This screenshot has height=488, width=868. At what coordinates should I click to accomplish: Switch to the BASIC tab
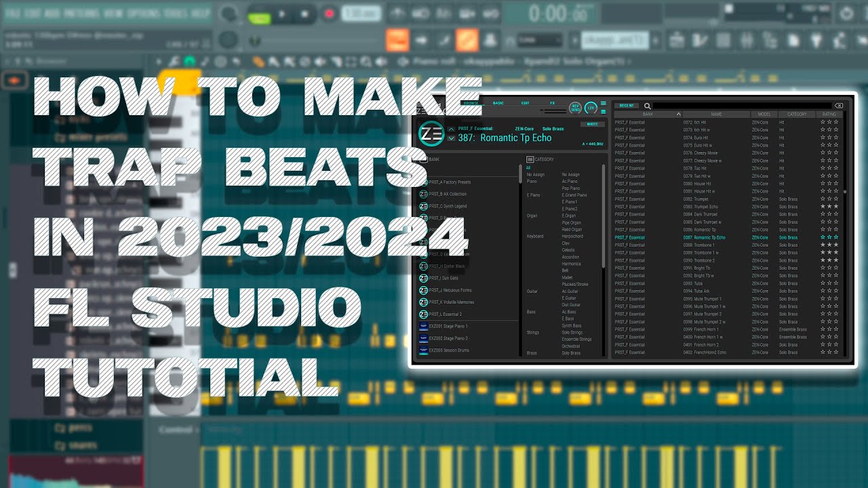tap(498, 103)
